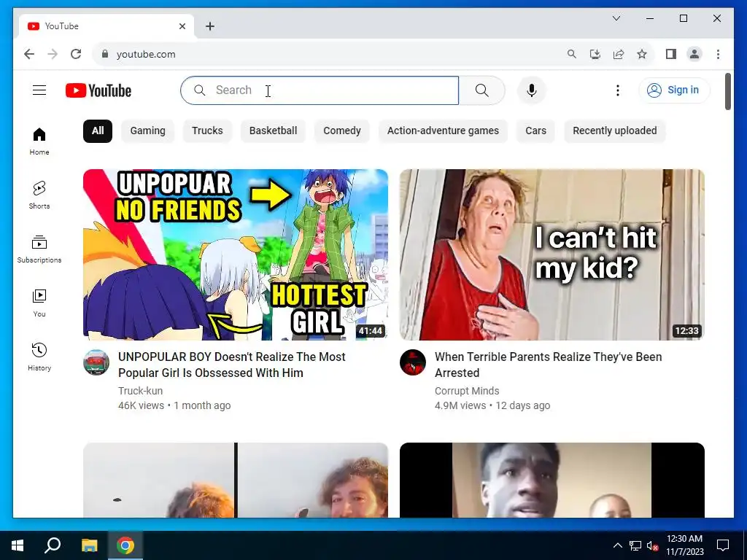Focus the YouTube Search input field
The height and width of the screenshot is (560, 747).
tap(320, 90)
